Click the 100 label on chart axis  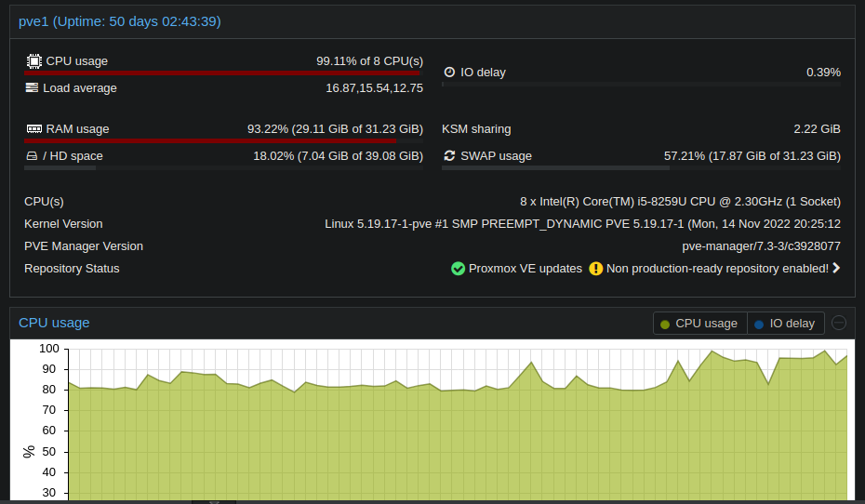pyautogui.click(x=49, y=349)
